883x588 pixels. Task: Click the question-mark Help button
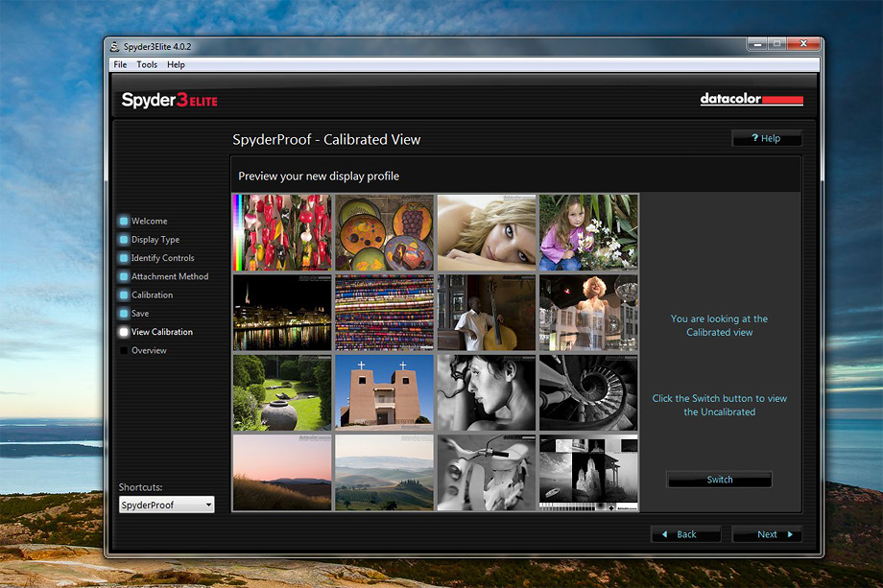tap(767, 138)
